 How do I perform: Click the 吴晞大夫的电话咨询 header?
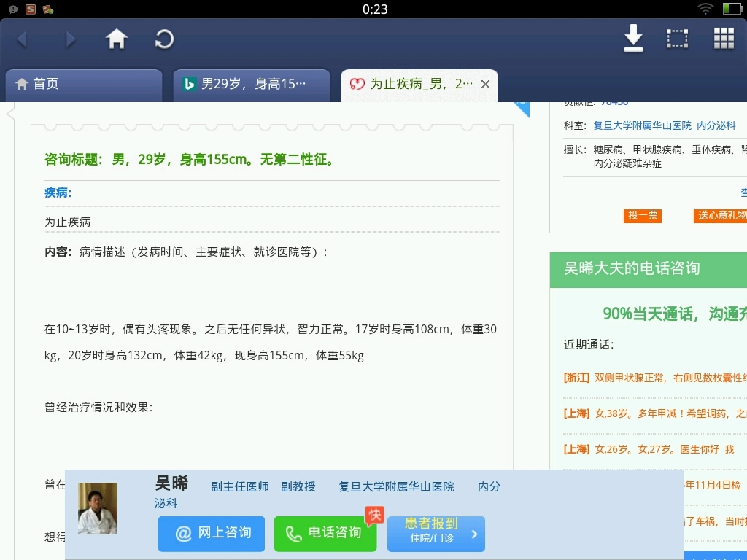[649, 270]
